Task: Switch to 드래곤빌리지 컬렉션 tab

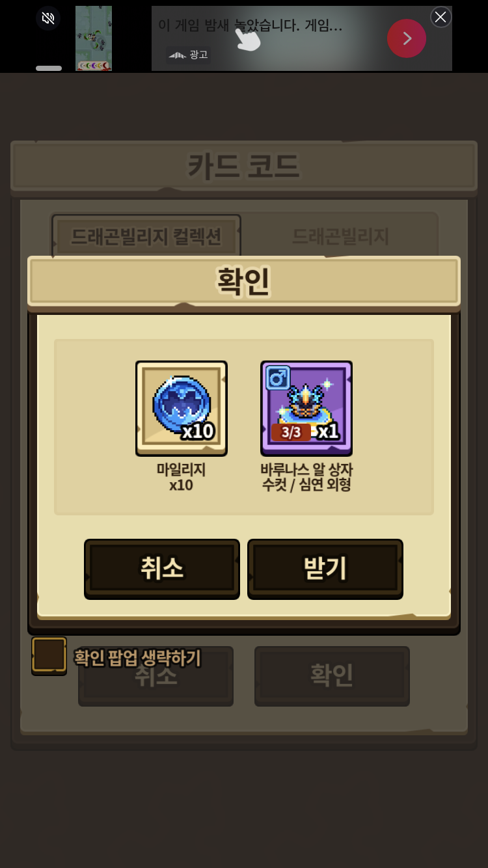Action: [146, 236]
